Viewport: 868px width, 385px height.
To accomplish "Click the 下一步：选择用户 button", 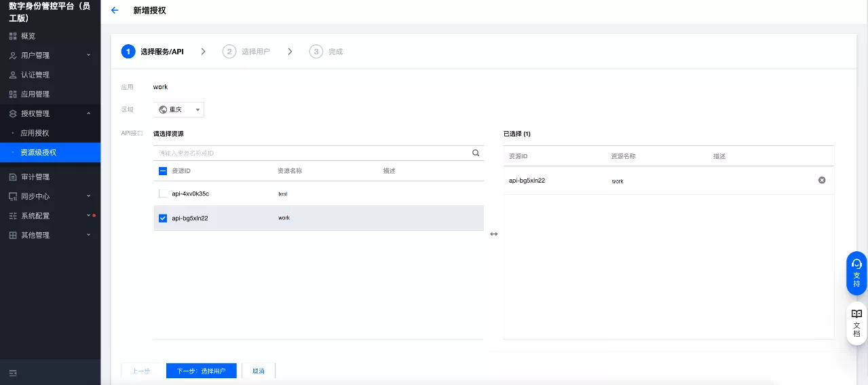I will pos(201,371).
